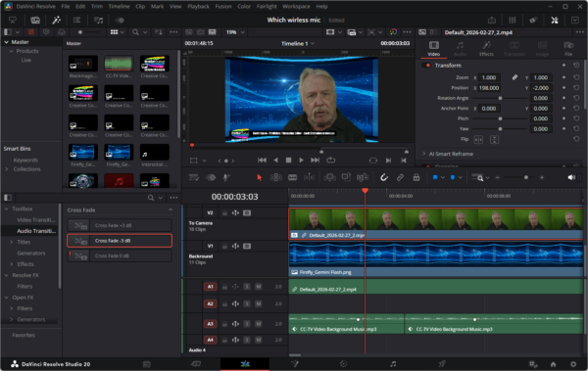The image size is (588, 371).
Task: Click Keywords smart bin
Action: coord(25,160)
